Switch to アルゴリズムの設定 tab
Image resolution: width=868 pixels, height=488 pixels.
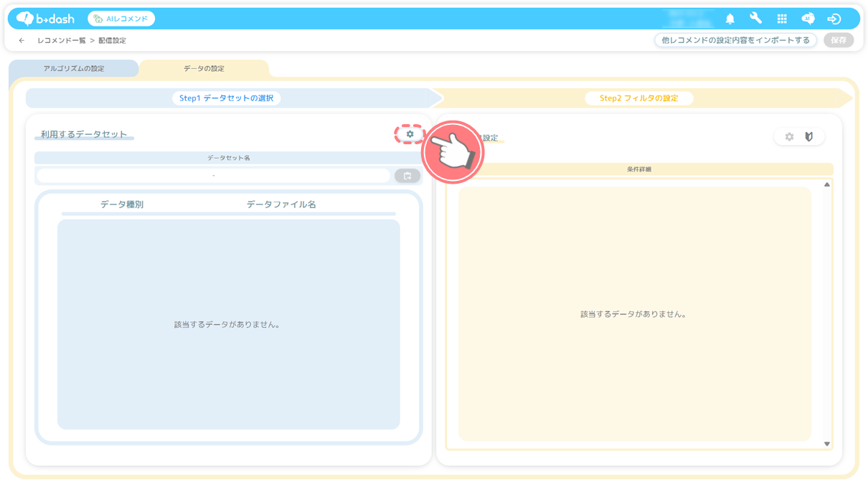pyautogui.click(x=74, y=69)
